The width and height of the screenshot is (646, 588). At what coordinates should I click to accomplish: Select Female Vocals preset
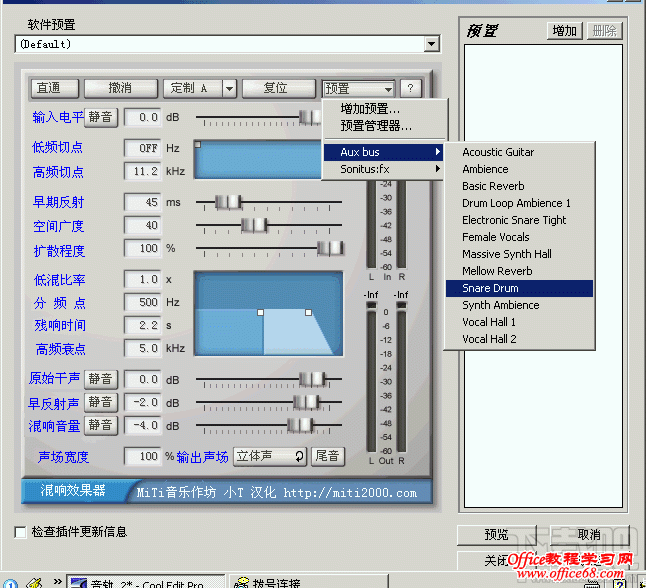click(x=519, y=237)
